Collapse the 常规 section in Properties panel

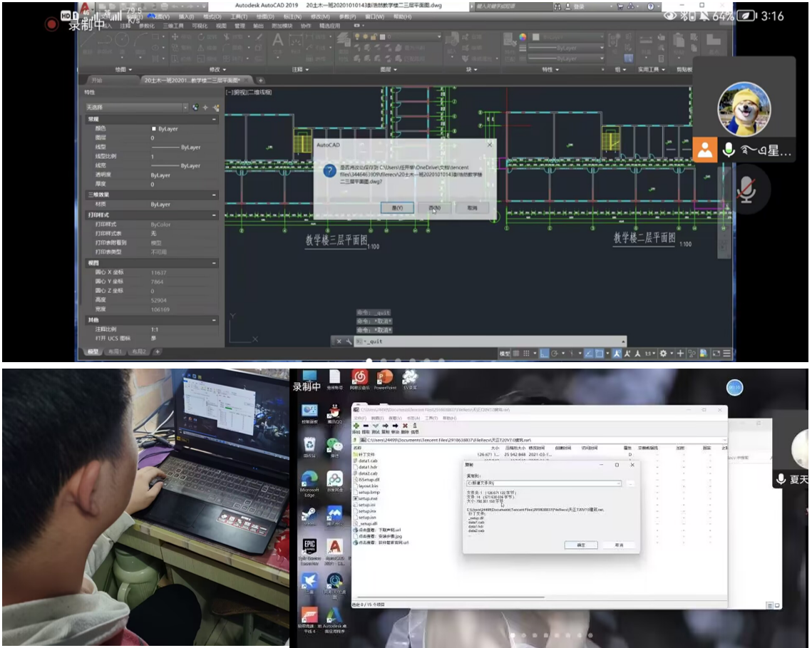(x=214, y=119)
